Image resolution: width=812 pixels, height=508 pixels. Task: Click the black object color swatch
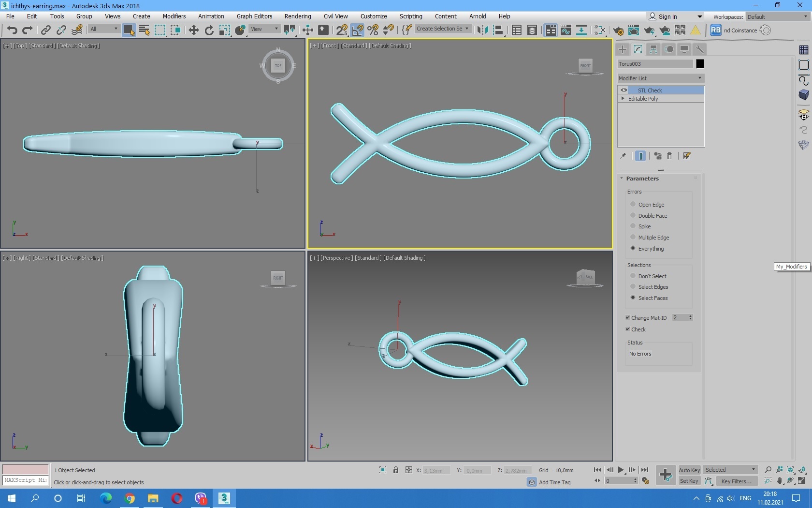(x=700, y=64)
